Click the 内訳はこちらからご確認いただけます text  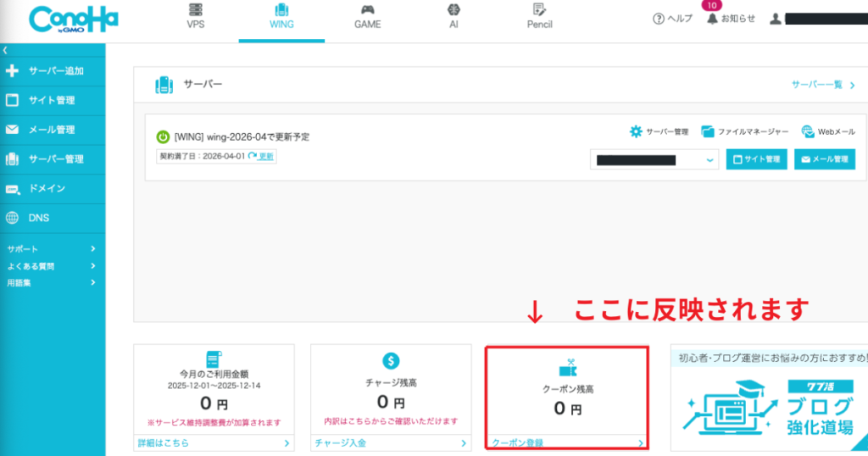click(x=391, y=421)
